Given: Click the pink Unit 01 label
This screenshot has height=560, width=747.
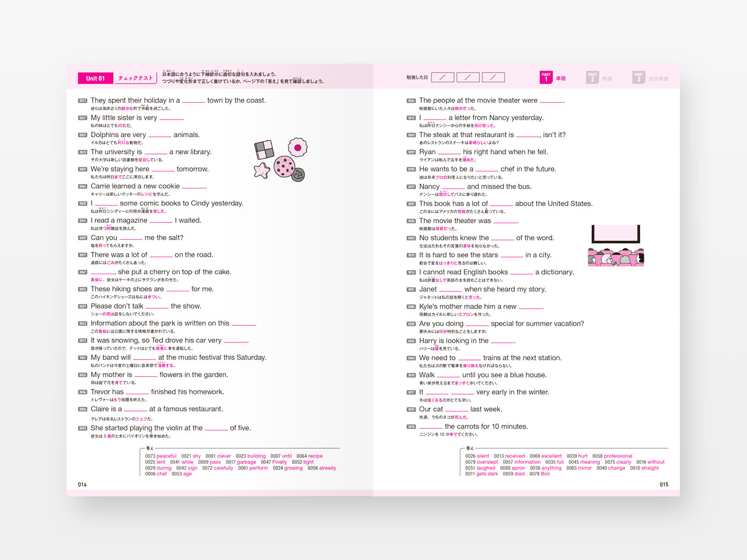Looking at the screenshot, I should click(x=95, y=78).
